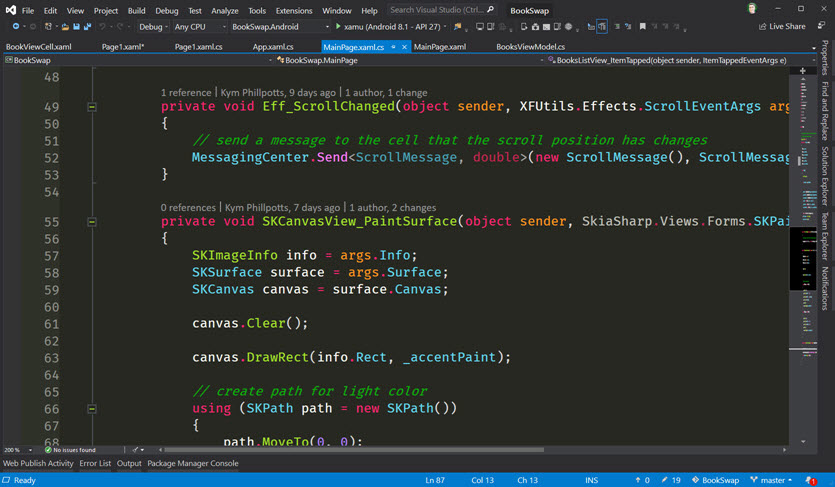835x487 pixels.
Task: Switch to the Page1.xaml.cs tab
Action: pos(199,47)
